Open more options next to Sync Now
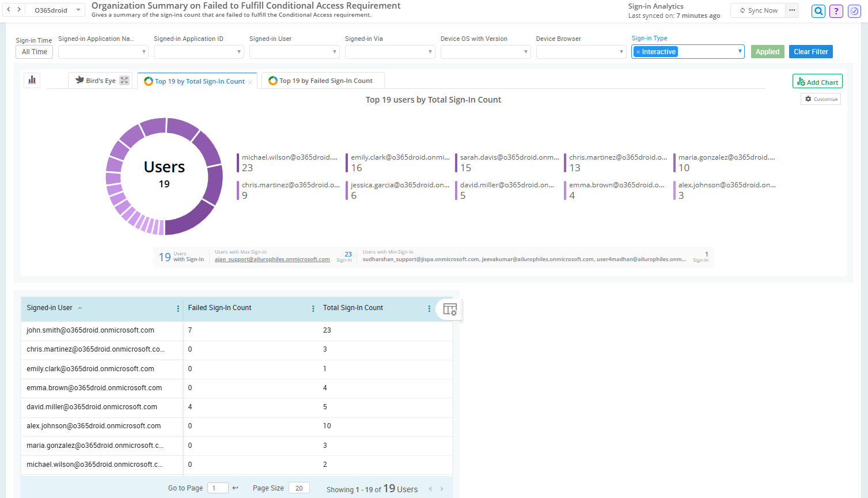868x498 pixels. click(x=792, y=10)
